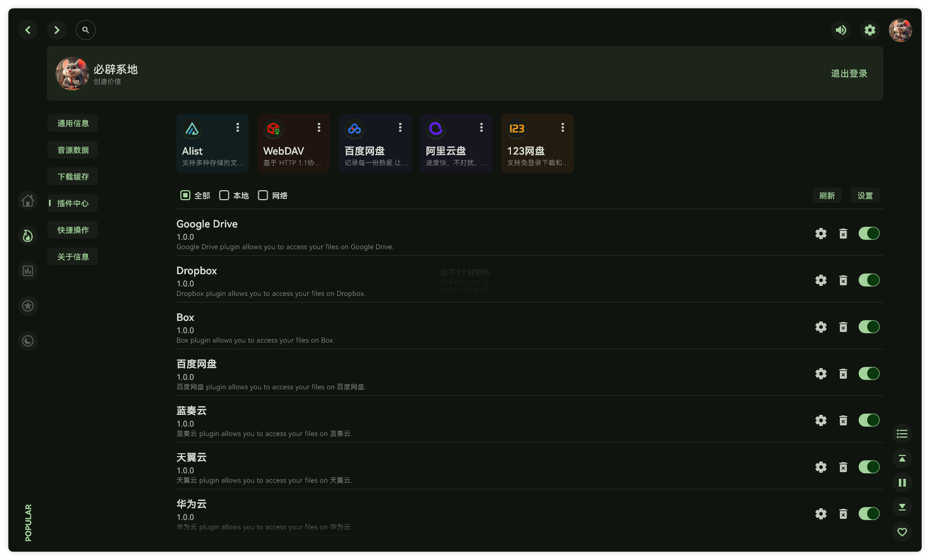
Task: Delete the 天翼云 plugin
Action: [x=843, y=467]
